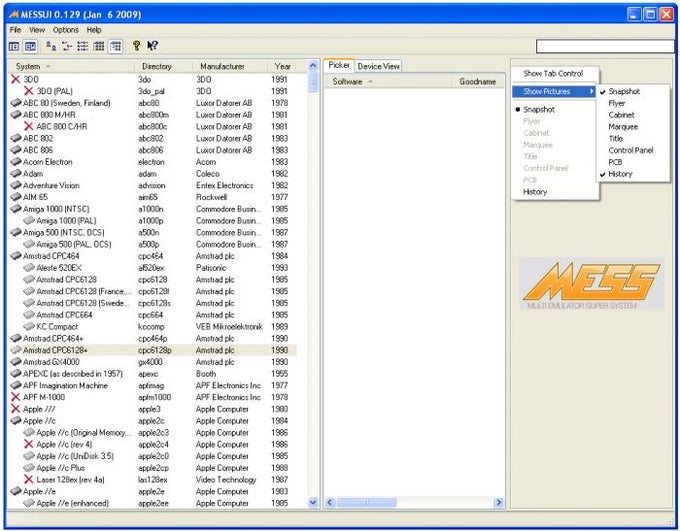Select the Aleste 520EX row
The height and width of the screenshot is (531, 680).
coord(153,268)
